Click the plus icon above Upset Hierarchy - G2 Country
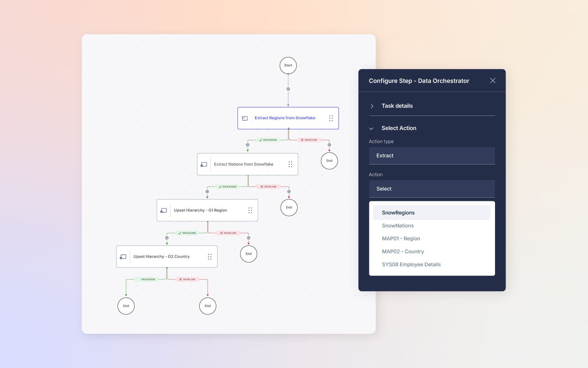The height and width of the screenshot is (368, 588). [167, 238]
